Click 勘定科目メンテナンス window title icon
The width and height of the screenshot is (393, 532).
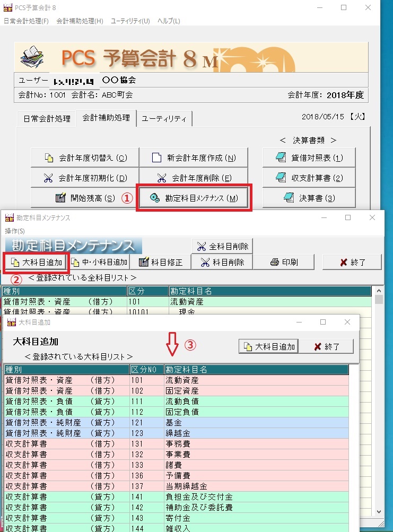click(10, 217)
